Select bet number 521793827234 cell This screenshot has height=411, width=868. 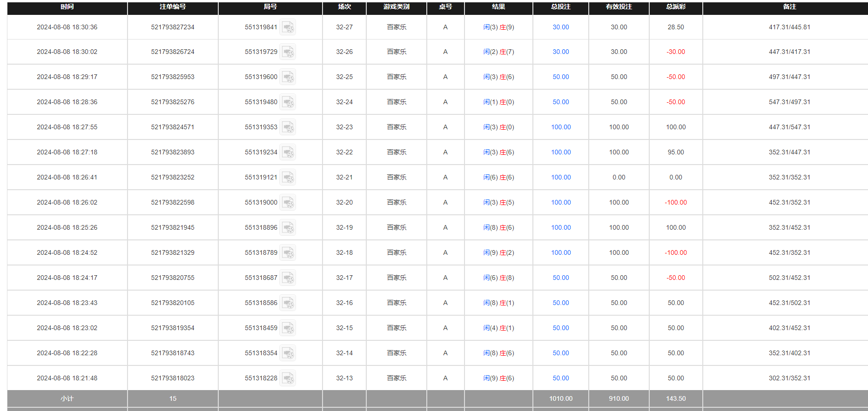pos(172,27)
